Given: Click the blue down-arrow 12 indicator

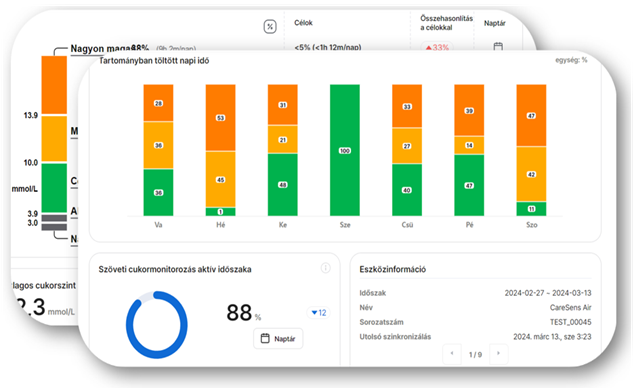Looking at the screenshot, I should (x=319, y=312).
